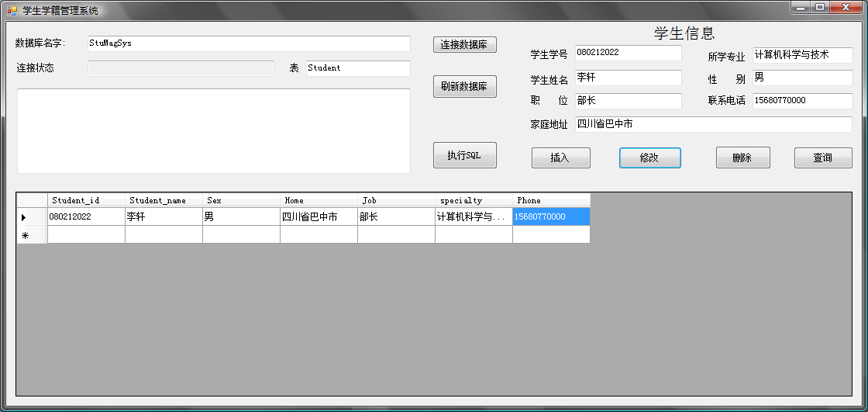Click the 表 Student text field
Screen dimensions: 868x412
pos(357,68)
